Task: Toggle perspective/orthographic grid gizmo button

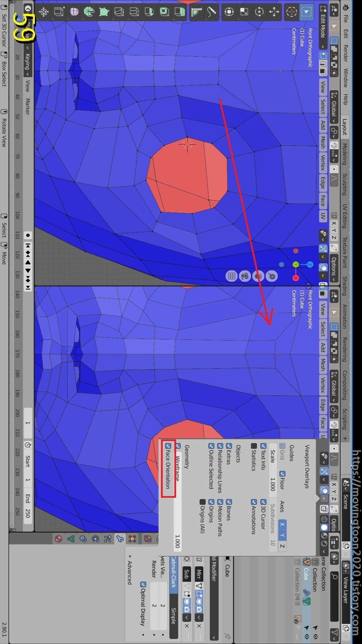Action: [232, 276]
